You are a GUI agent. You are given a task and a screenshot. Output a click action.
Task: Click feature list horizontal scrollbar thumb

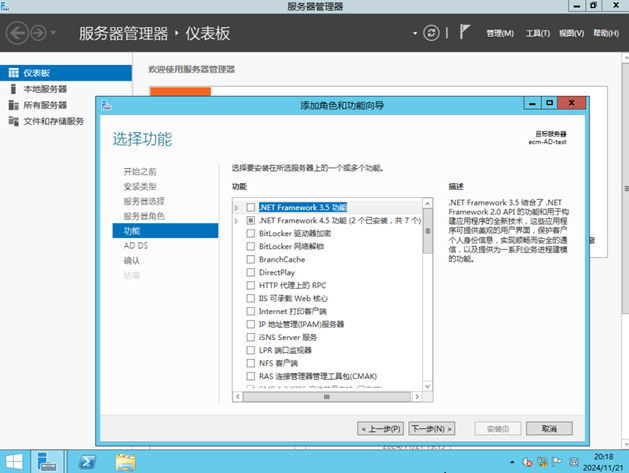(x=327, y=397)
